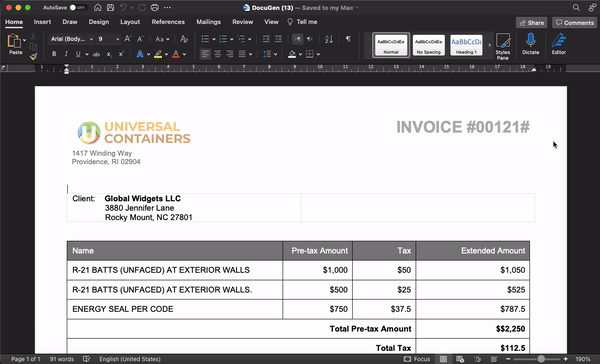Toggle the AutoSave switch

77,7
